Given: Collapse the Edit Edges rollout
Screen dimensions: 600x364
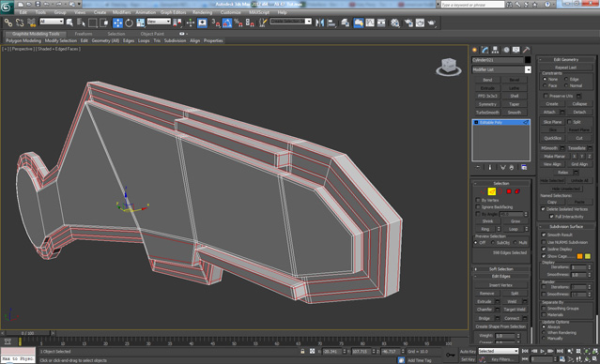Looking at the screenshot, I should (x=501, y=277).
